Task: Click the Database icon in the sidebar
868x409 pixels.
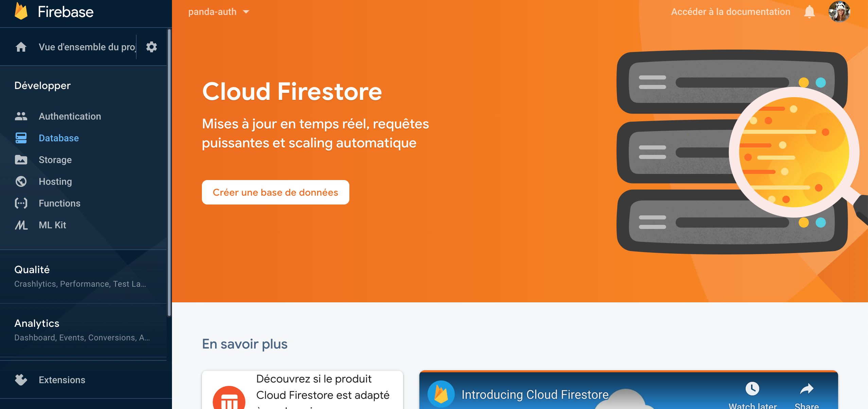Action: pos(21,138)
